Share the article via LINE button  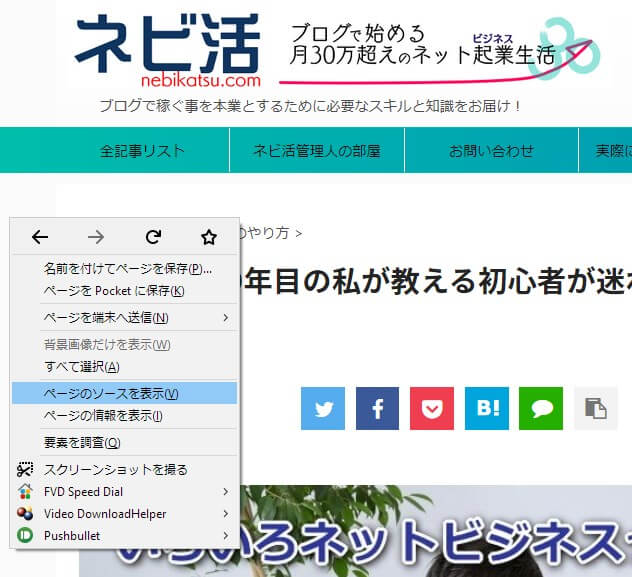pos(541,408)
